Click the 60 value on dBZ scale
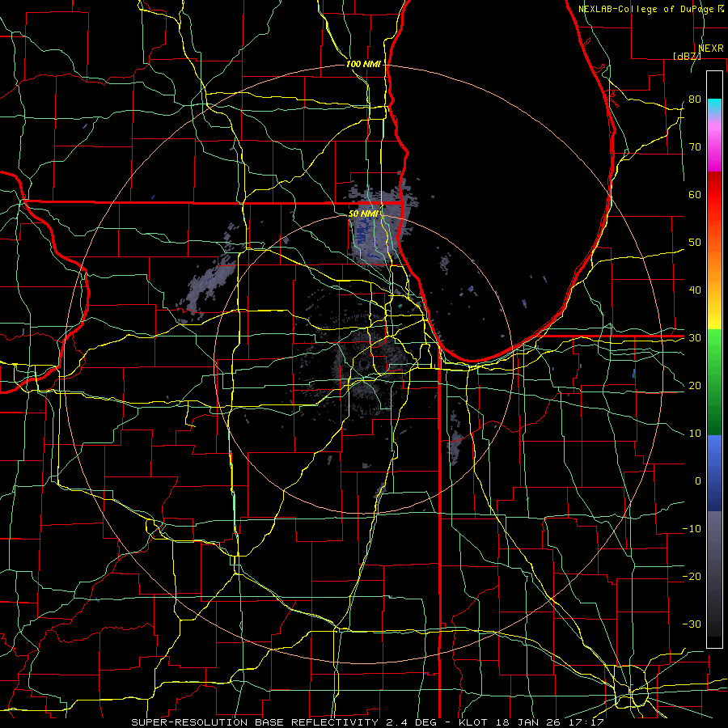The width and height of the screenshot is (728, 728). coord(695,194)
